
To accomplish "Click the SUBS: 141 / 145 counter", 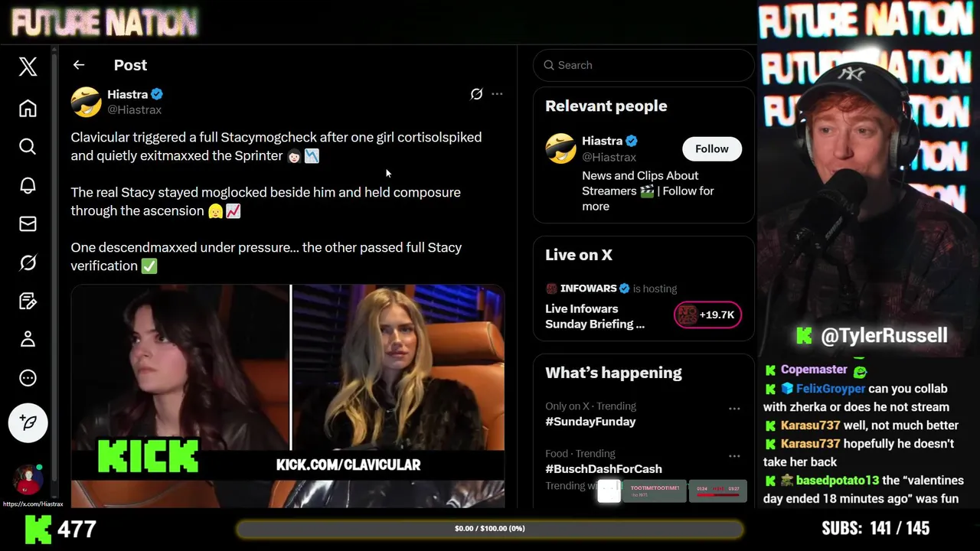I will pos(875,529).
